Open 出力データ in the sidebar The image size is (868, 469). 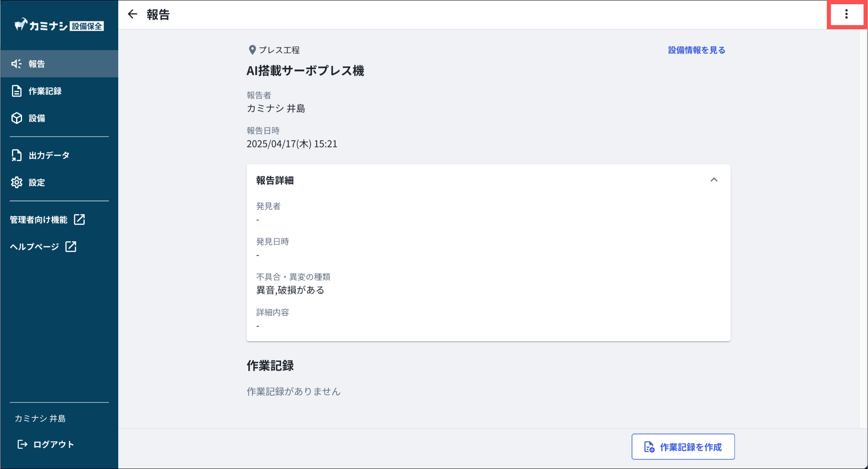[x=59, y=155]
